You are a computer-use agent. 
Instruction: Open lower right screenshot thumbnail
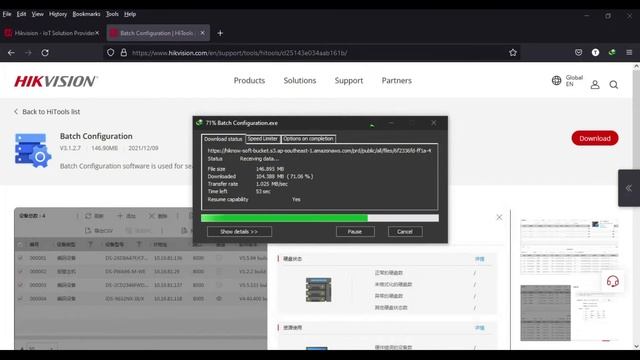569,313
